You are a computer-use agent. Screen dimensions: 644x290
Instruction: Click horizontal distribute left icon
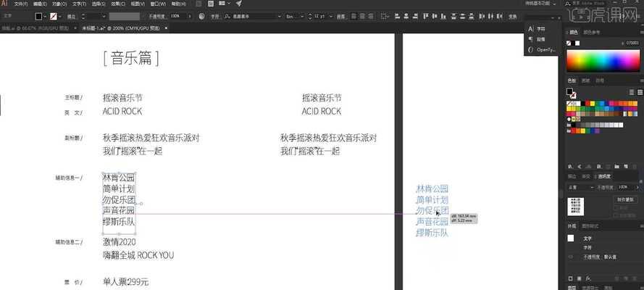pos(482,17)
